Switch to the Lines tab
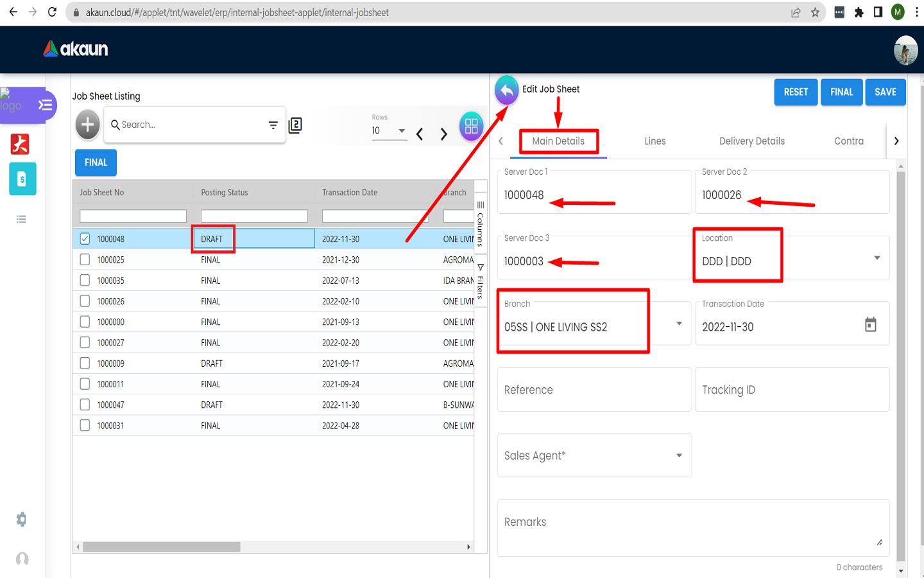The image size is (924, 578). pos(654,141)
